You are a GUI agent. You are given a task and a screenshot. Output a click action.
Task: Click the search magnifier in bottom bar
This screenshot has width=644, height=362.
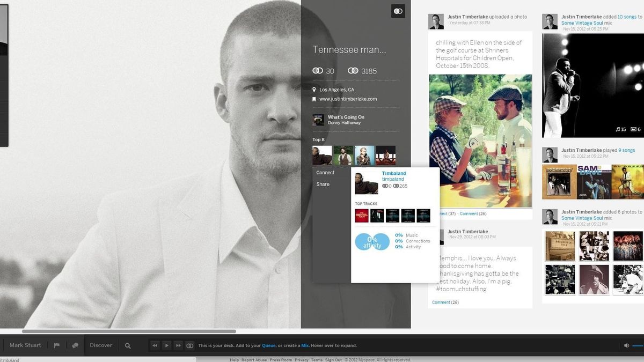point(128,346)
